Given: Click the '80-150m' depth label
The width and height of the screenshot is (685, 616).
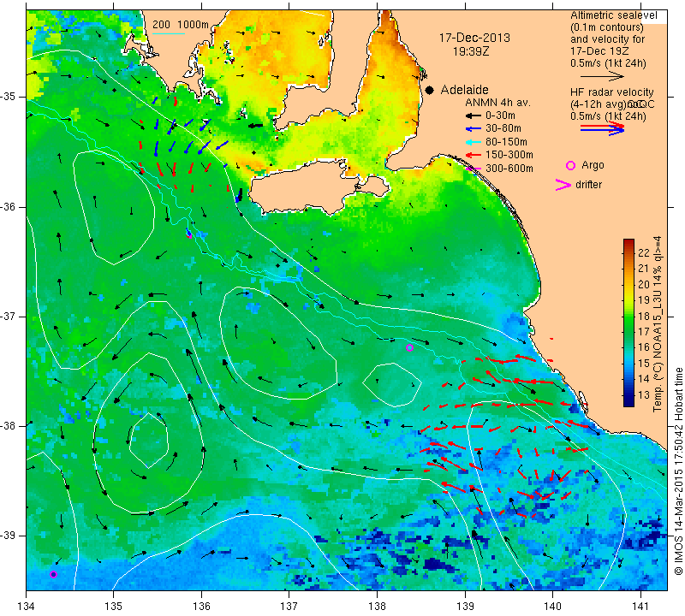Looking at the screenshot, I should point(506,142).
